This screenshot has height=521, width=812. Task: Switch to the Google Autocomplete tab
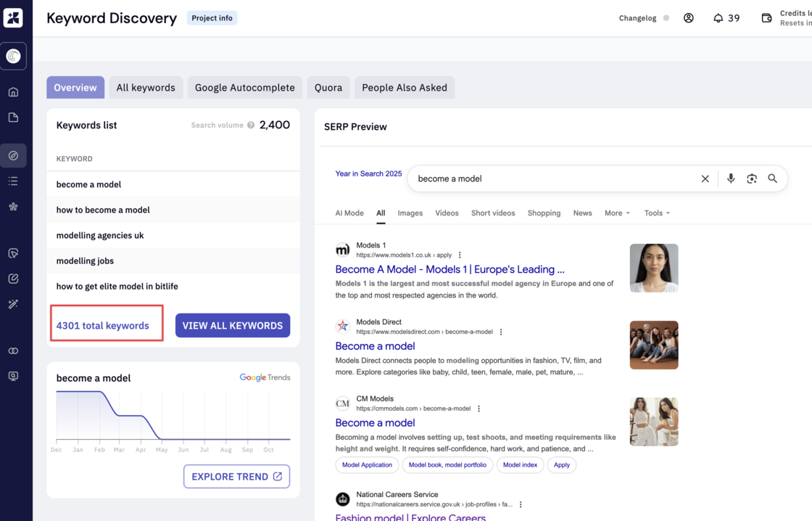point(245,88)
